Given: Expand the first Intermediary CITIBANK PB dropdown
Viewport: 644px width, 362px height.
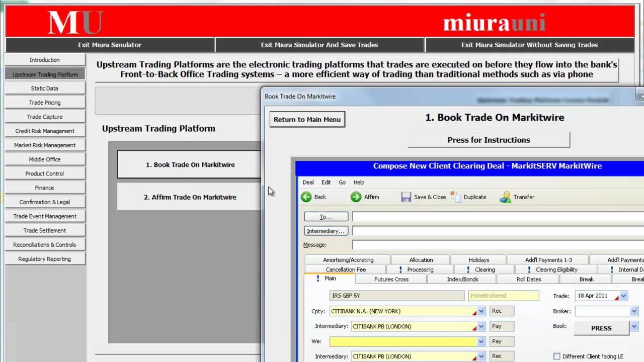Looking at the screenshot, I should tap(481, 326).
